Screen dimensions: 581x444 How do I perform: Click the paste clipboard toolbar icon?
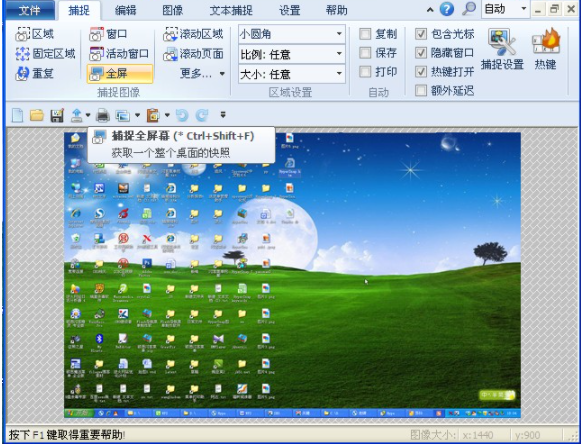[153, 115]
